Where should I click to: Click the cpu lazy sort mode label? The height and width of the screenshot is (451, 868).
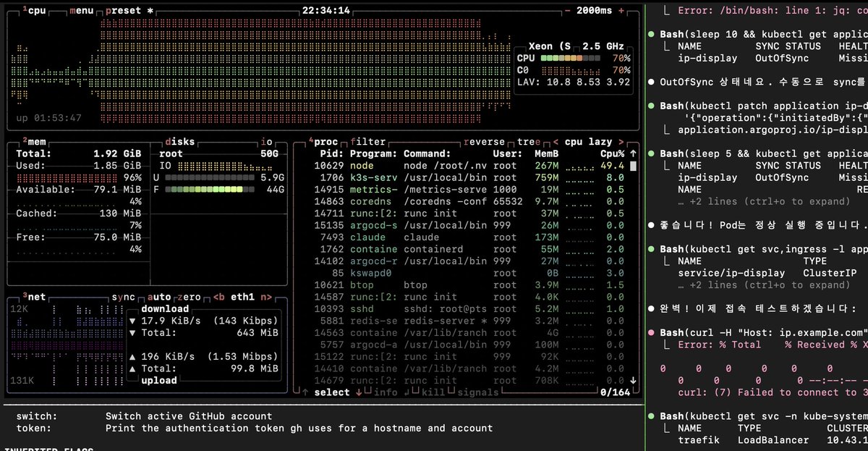[x=588, y=142]
